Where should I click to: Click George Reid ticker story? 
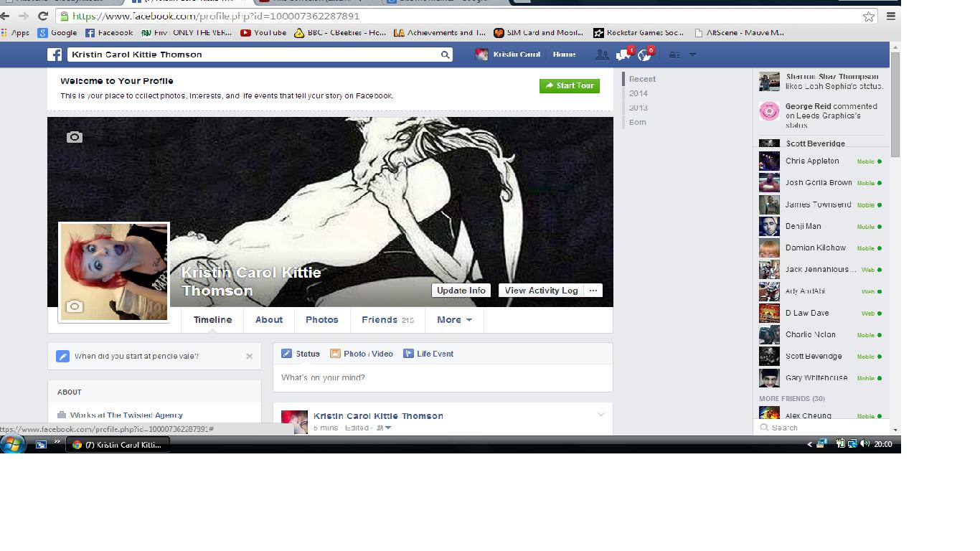821,115
